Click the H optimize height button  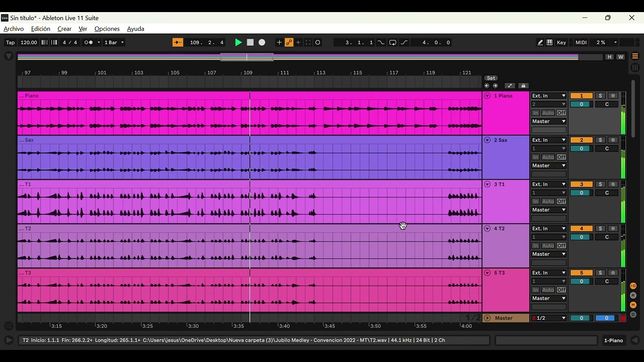coord(610,57)
